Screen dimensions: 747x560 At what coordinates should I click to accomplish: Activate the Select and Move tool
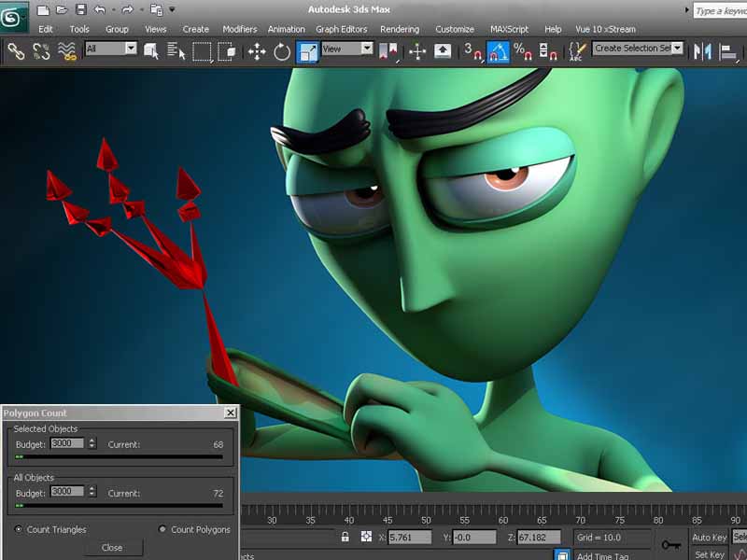tap(257, 51)
